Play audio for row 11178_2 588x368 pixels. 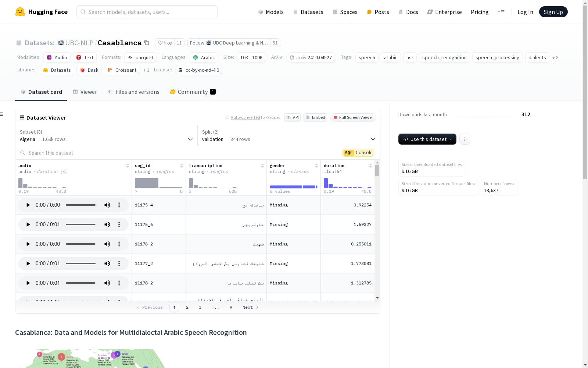[x=28, y=283]
